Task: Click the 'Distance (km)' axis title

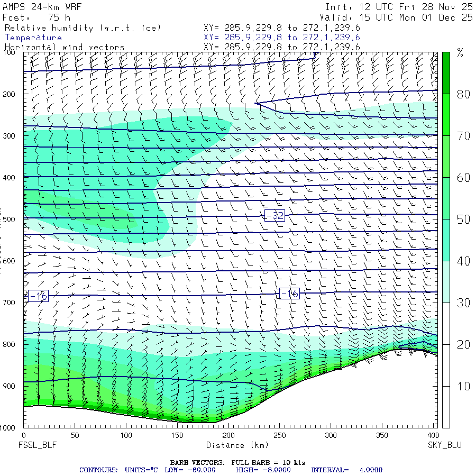Action: [x=237, y=445]
